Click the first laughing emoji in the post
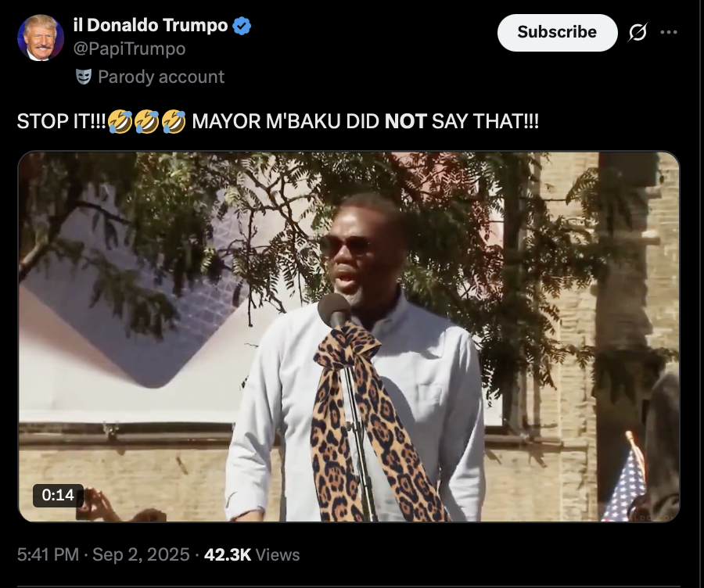704x588 pixels. pos(120,122)
